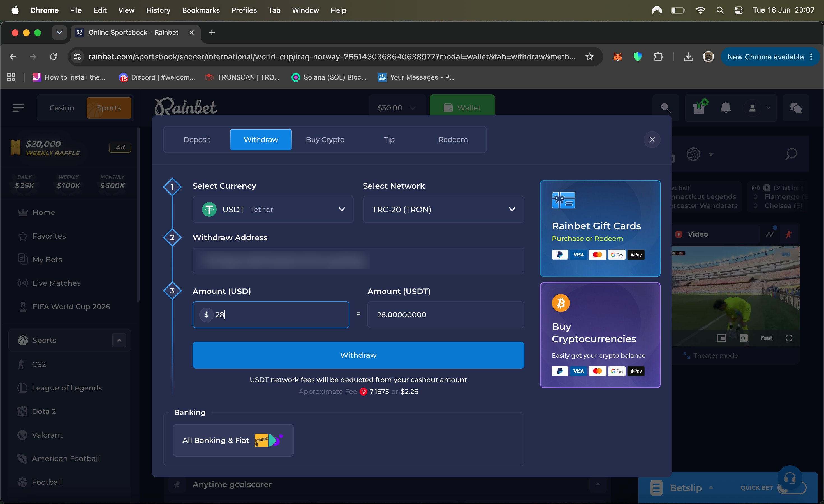Click the Withdraw Address input field
The image size is (824, 504).
click(x=358, y=261)
